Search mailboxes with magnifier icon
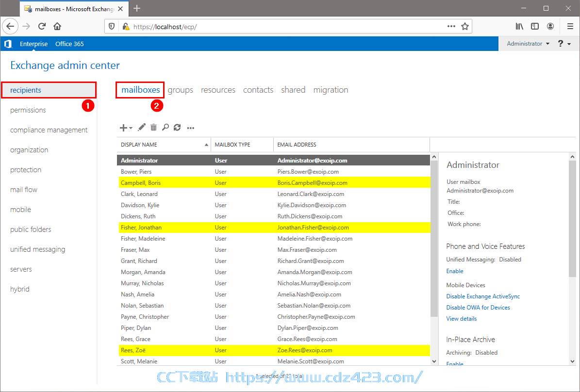Image resolution: width=580 pixels, height=392 pixels. tap(166, 128)
